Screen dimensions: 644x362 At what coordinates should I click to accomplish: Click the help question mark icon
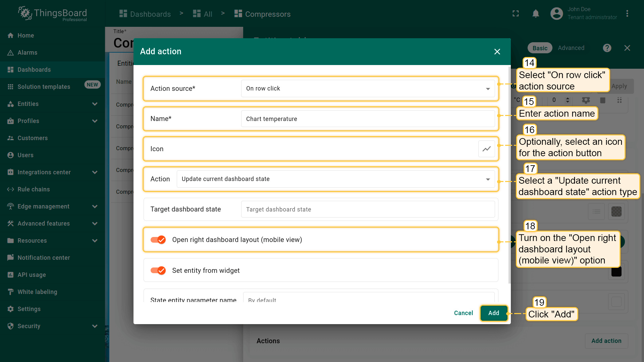click(607, 48)
